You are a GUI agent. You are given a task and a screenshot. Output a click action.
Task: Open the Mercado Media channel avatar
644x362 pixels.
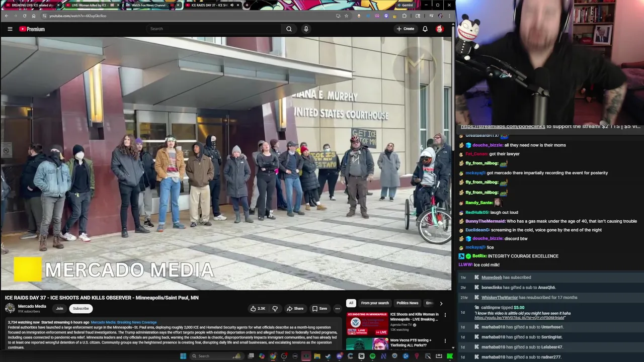point(10,309)
